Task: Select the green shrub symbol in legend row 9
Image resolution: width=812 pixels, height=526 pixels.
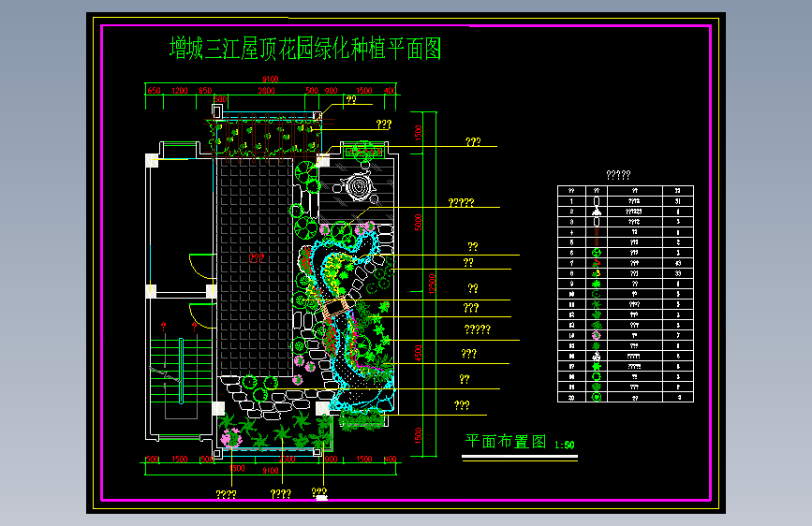Action: pos(597,284)
